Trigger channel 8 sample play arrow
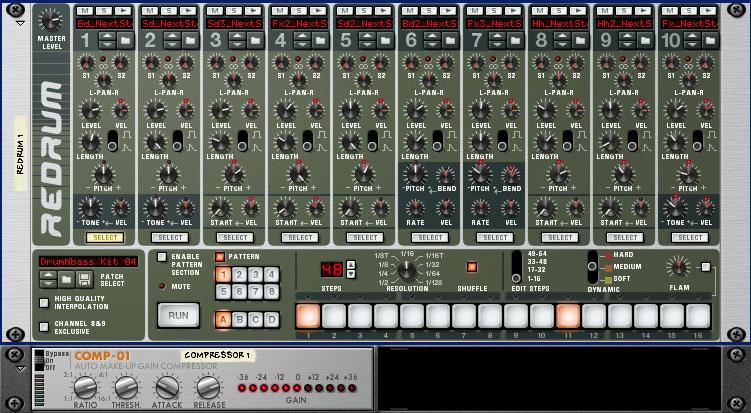Viewport: 751px width, 413px height. pos(579,11)
